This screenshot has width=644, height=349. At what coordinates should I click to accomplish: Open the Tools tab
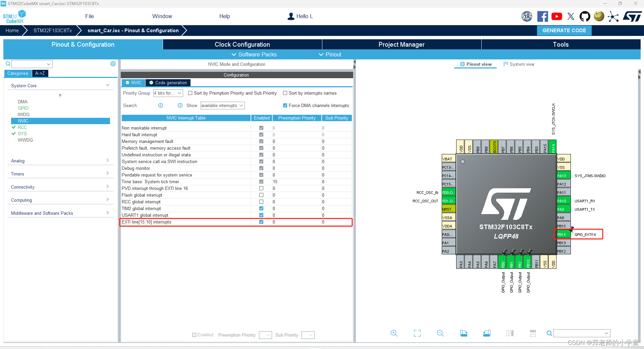(x=560, y=44)
